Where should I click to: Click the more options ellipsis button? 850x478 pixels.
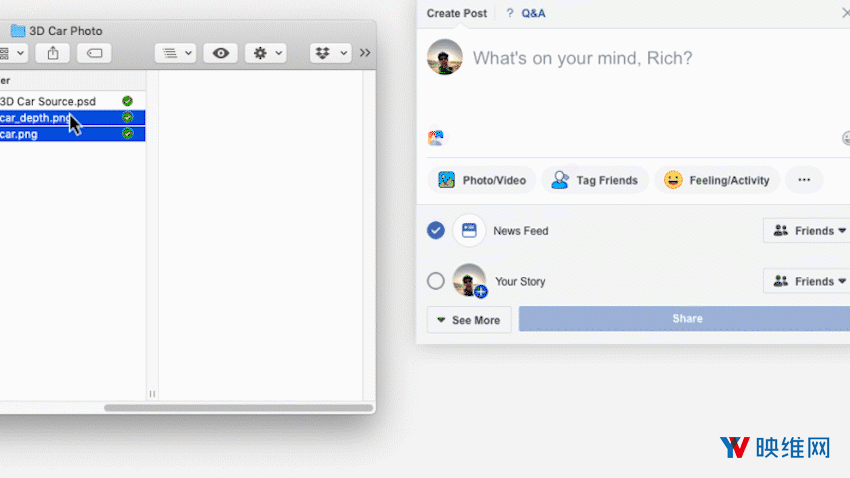804,180
